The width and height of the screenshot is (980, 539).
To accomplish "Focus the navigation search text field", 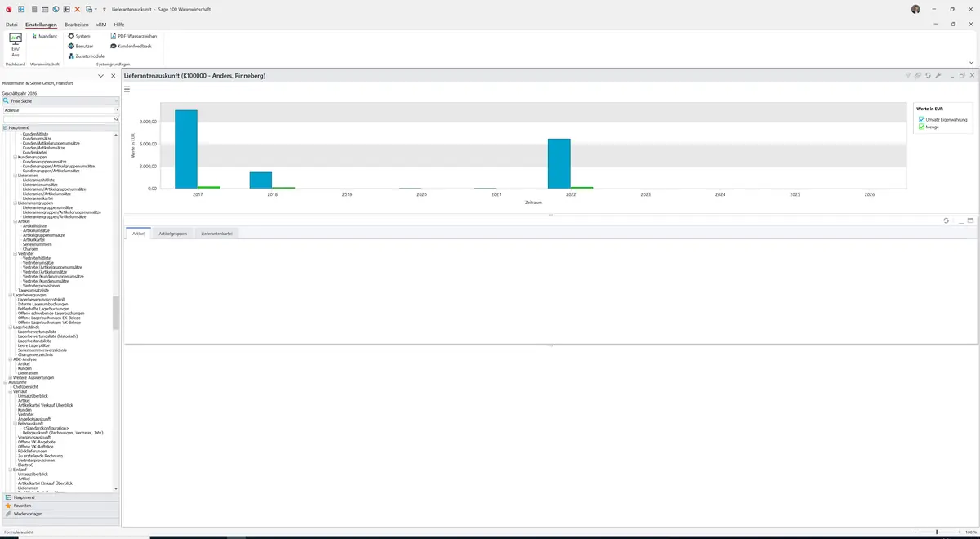I will [x=57, y=119].
